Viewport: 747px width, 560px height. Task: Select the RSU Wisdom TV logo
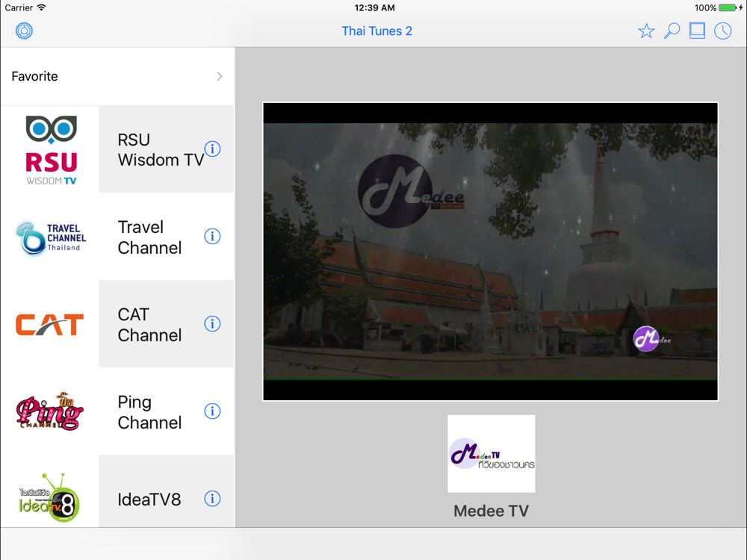[x=51, y=149]
